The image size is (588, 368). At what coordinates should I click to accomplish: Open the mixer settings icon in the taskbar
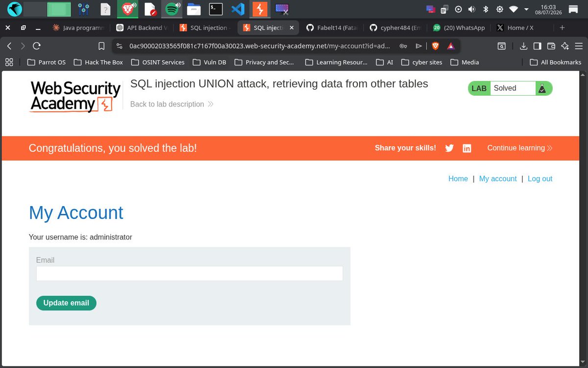[83, 9]
